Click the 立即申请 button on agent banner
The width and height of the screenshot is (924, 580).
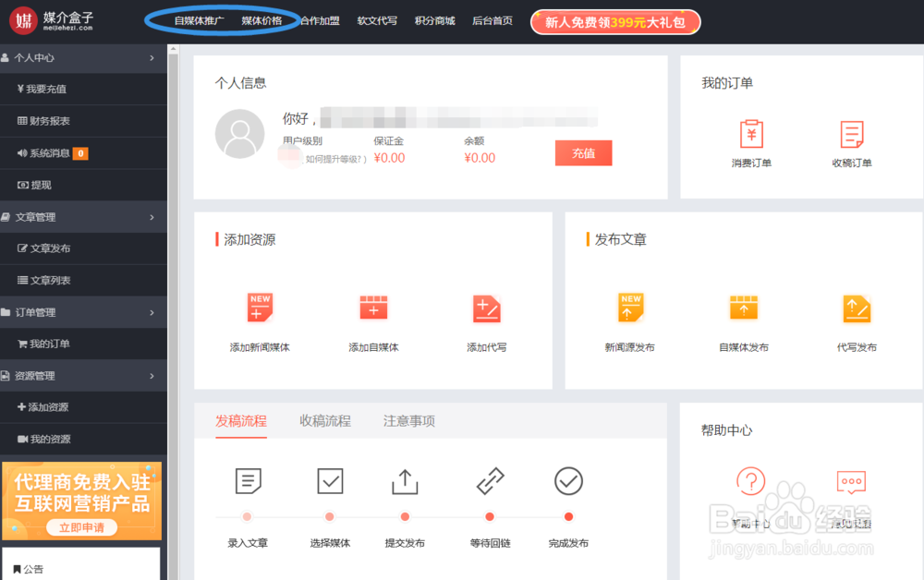pos(81,527)
